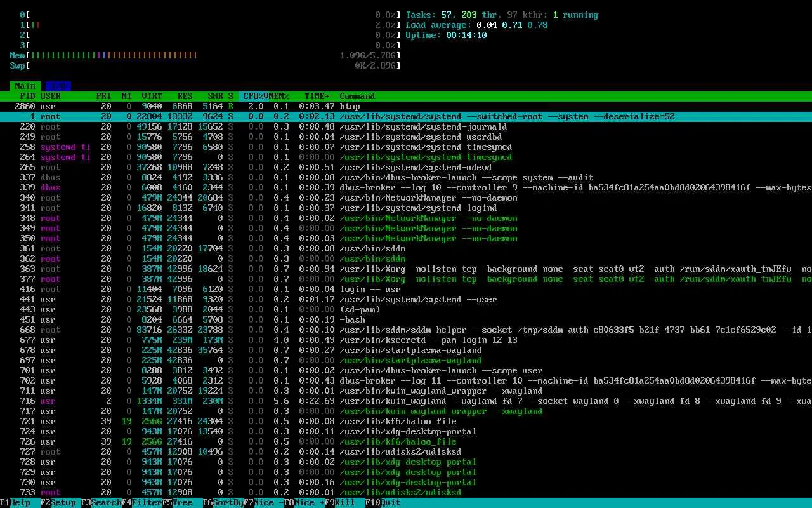Viewport: 812px width, 508px height.
Task: Select dbus-broker row with PID 339
Action: click(406, 187)
